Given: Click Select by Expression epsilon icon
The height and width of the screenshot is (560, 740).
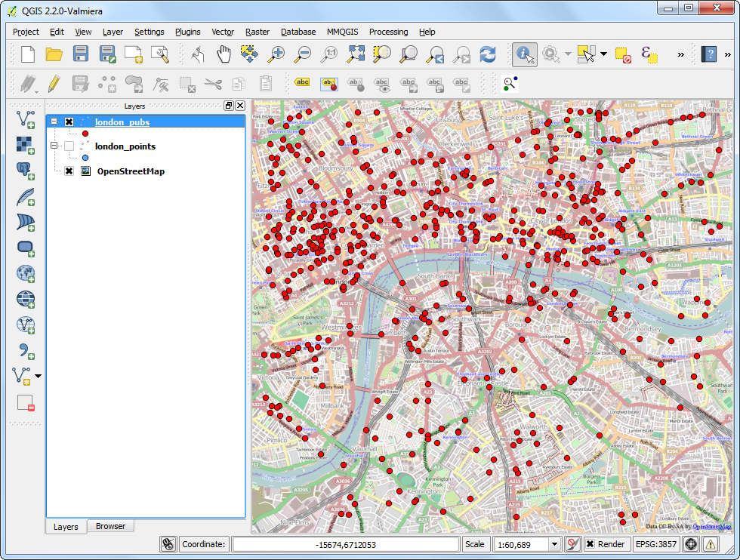Looking at the screenshot, I should point(649,55).
